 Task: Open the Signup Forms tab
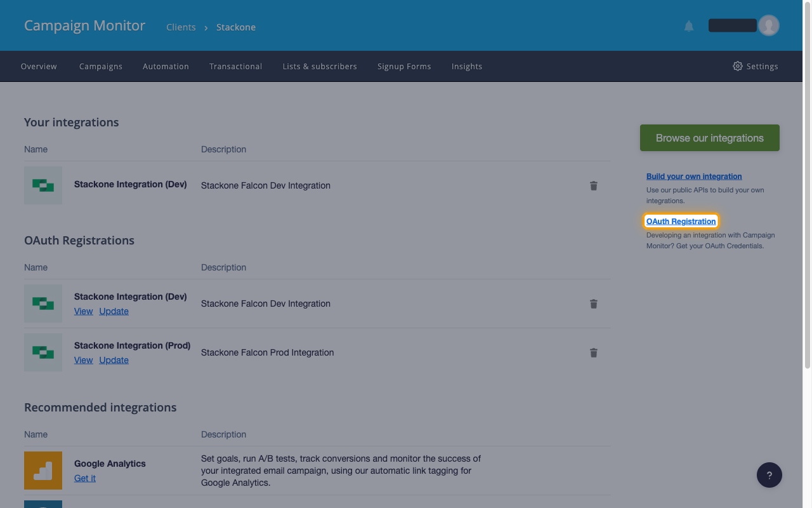tap(404, 66)
